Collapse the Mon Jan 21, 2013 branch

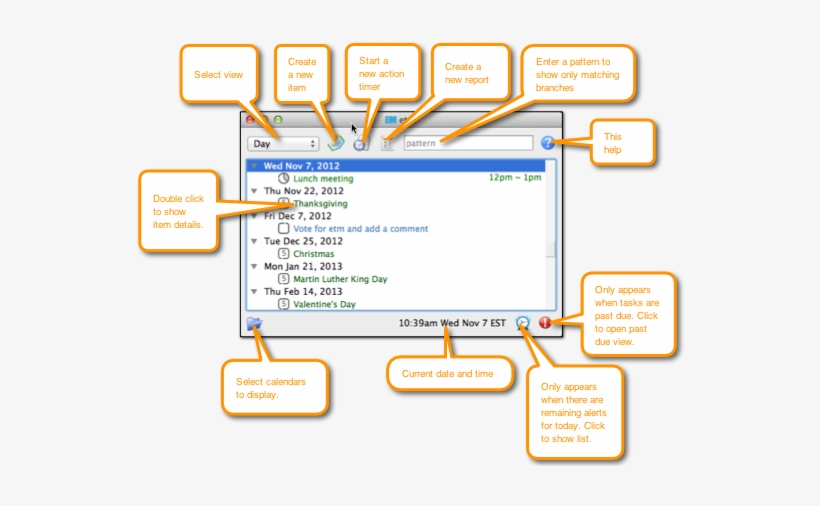tap(254, 267)
